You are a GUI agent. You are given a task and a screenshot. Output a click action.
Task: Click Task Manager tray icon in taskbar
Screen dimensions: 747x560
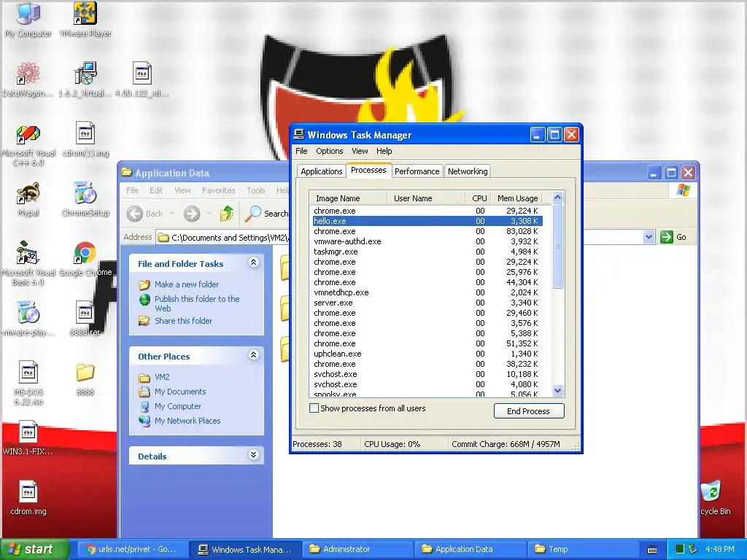680,549
